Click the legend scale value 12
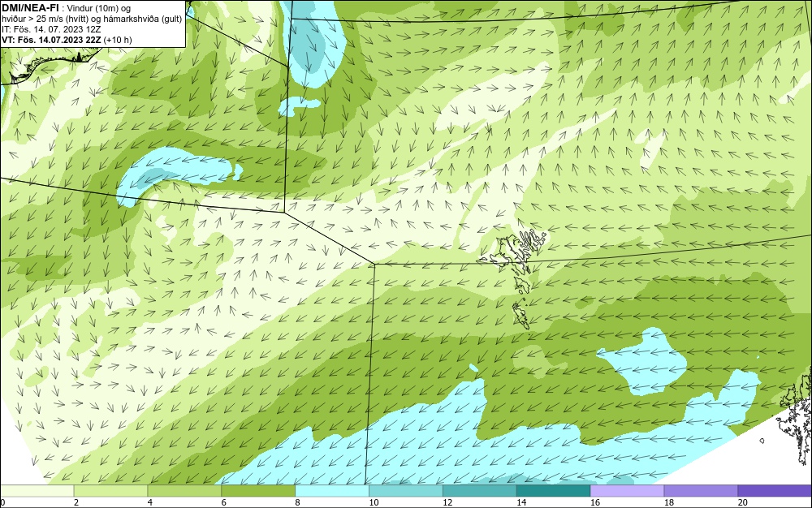 pos(447,502)
